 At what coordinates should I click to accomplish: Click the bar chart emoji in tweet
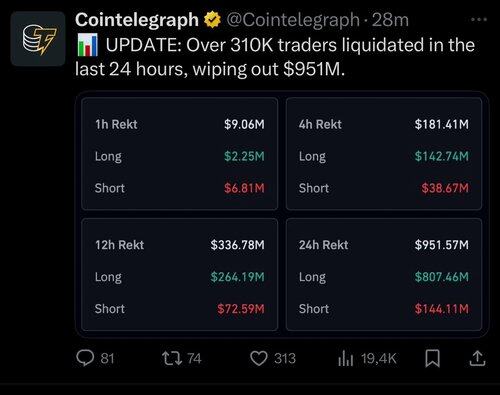click(88, 45)
